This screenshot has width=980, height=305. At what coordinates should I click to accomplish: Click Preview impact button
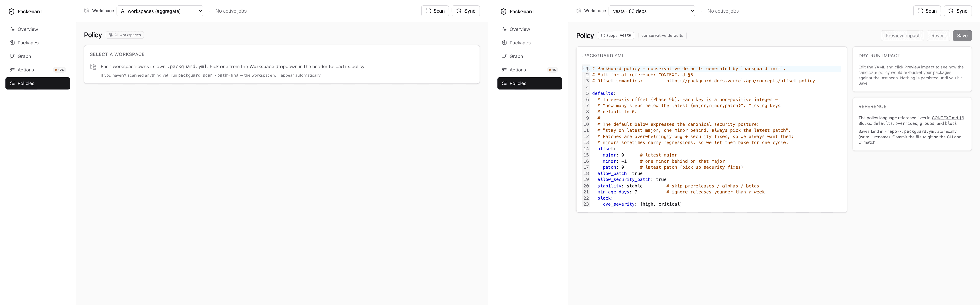902,35
